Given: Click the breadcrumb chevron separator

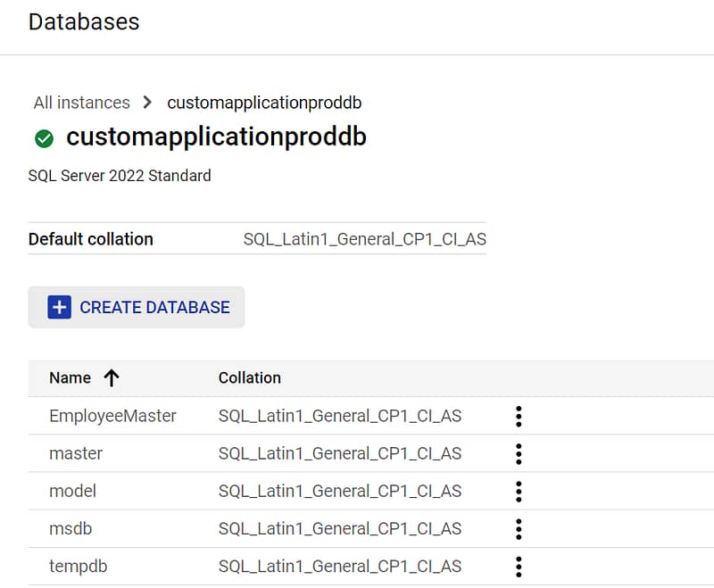Looking at the screenshot, I should click(x=146, y=102).
